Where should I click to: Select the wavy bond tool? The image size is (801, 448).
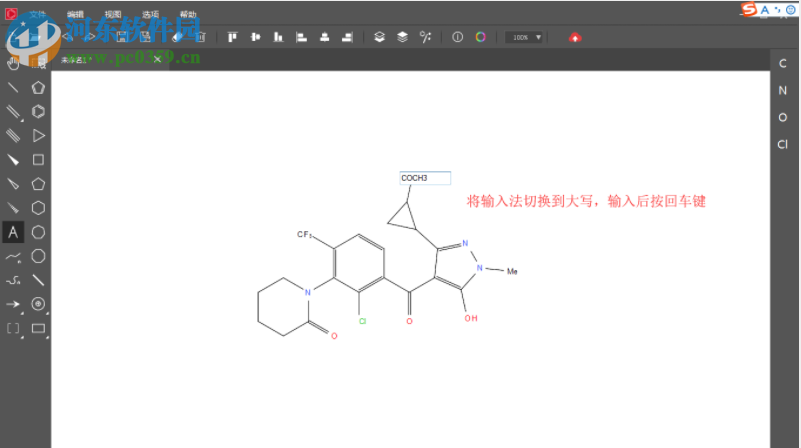click(13, 256)
